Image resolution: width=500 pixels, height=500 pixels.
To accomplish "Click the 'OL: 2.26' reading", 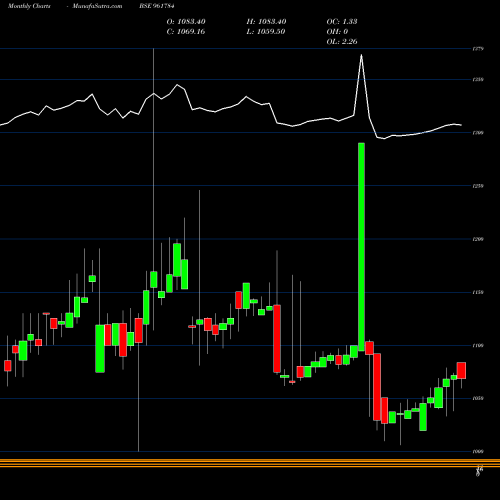I will [x=342, y=42].
